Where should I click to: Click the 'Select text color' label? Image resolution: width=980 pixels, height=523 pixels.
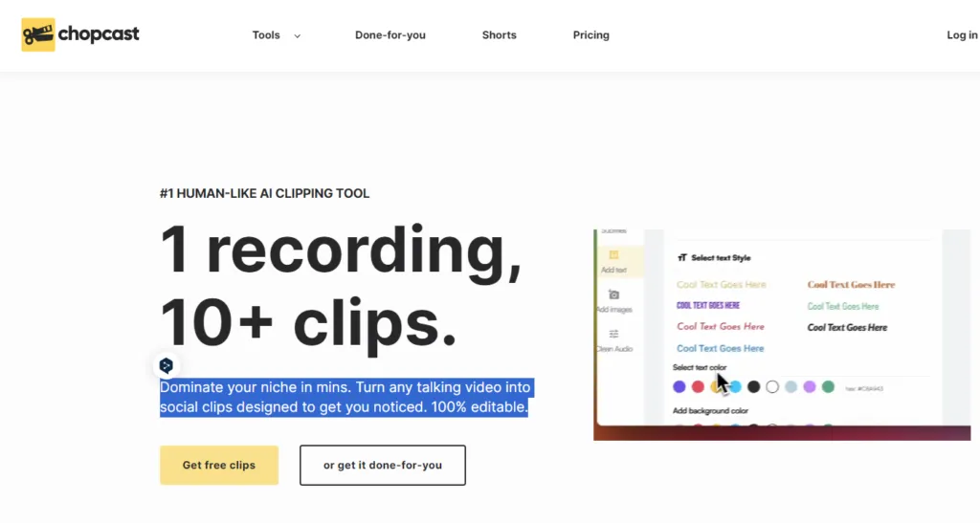(700, 367)
